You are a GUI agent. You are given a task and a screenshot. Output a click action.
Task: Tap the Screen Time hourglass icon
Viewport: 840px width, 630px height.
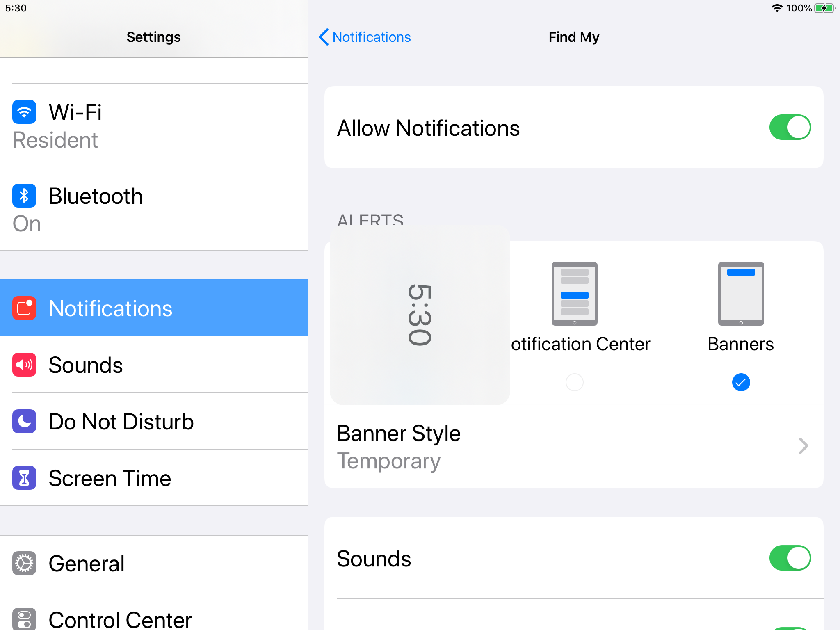pyautogui.click(x=24, y=478)
